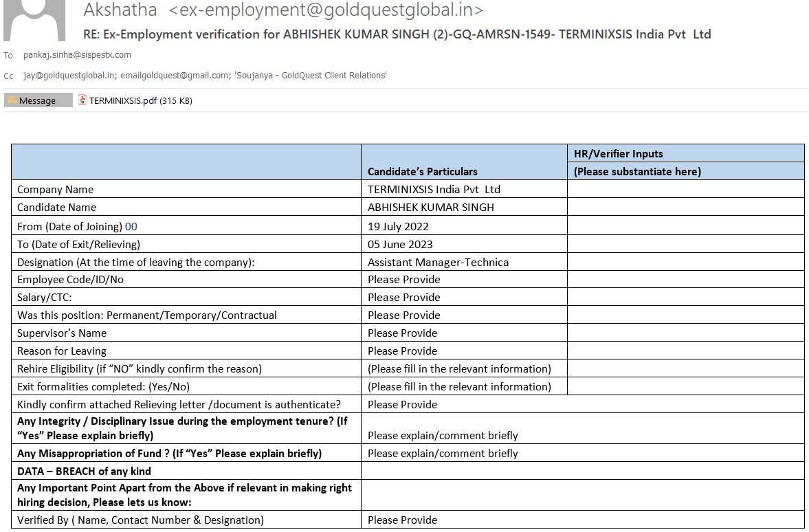Click the Candidate Name label cell
Screen dimensions: 809x532
(186, 207)
